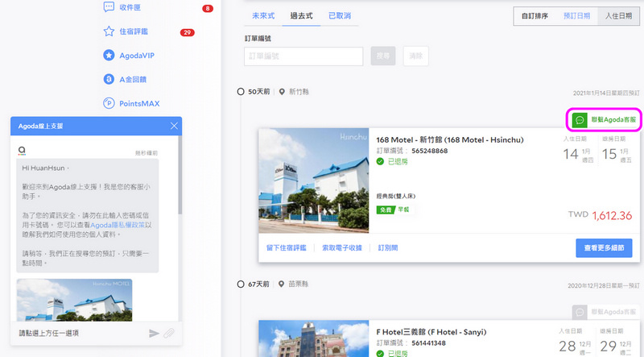Open A金回饋 sidebar menu item
This screenshot has width=644, height=357.
[x=133, y=80]
